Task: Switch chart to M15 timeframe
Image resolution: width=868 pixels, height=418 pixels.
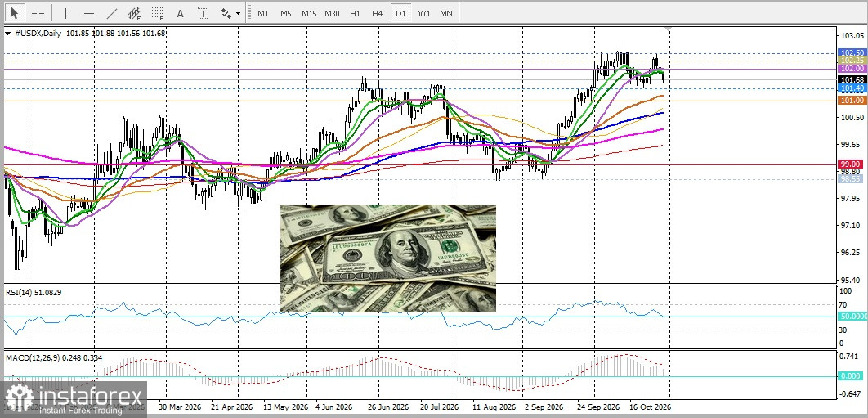Action: [x=309, y=13]
